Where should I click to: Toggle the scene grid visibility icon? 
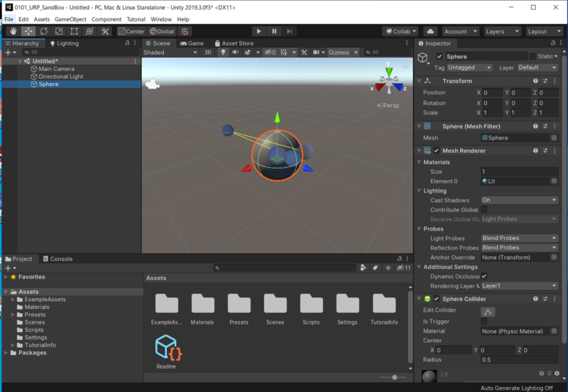tap(284, 53)
